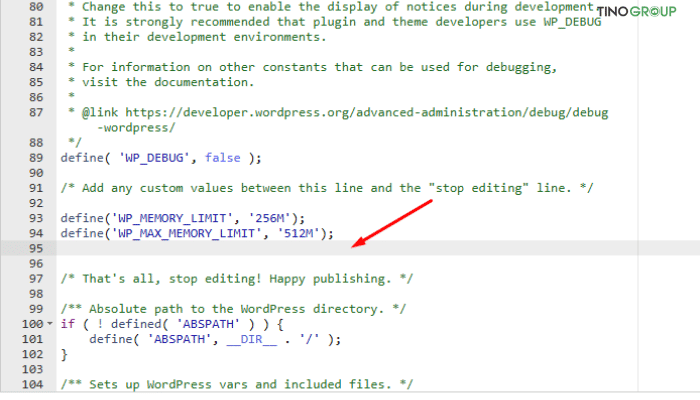The height and width of the screenshot is (400, 700).
Task: Click line number 89 in the gutter
Action: tap(36, 158)
